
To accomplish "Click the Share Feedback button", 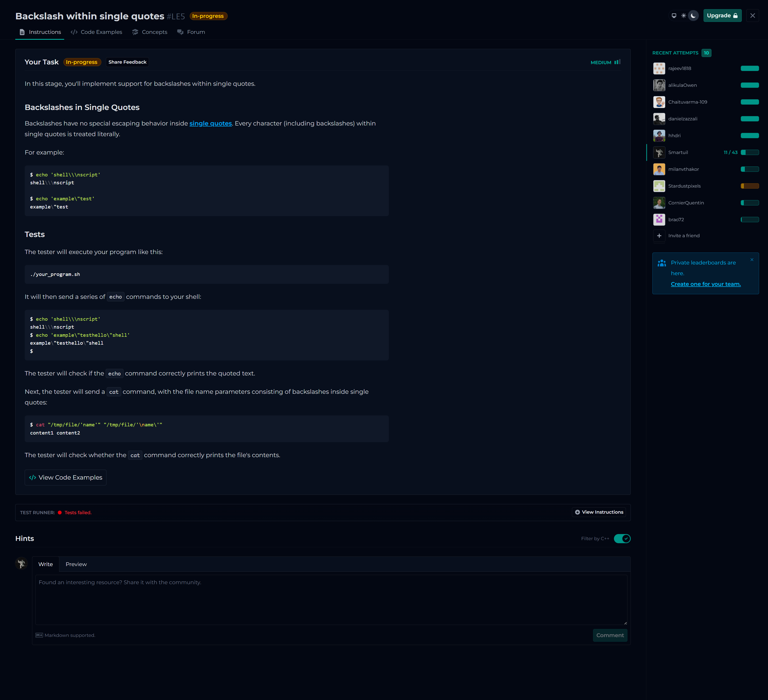I will [127, 62].
